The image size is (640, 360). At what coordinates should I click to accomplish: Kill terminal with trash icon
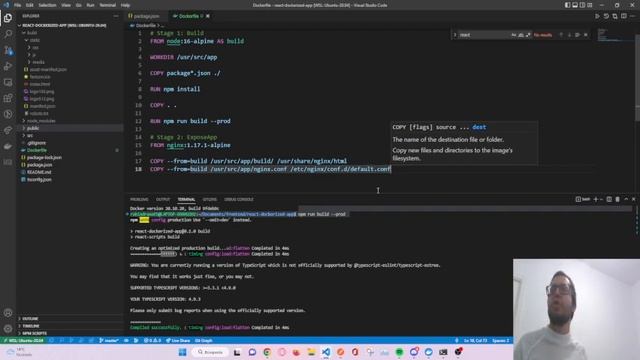click(618, 199)
